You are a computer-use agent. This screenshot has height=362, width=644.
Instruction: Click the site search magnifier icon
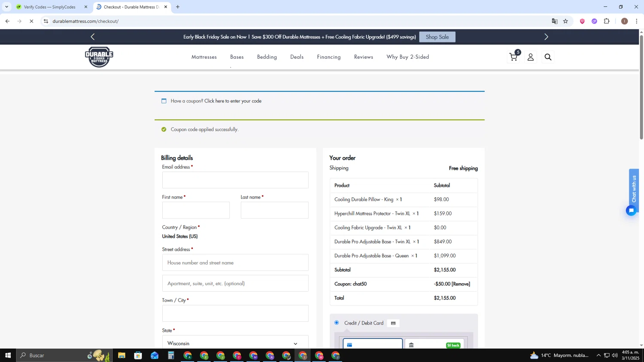(x=548, y=57)
